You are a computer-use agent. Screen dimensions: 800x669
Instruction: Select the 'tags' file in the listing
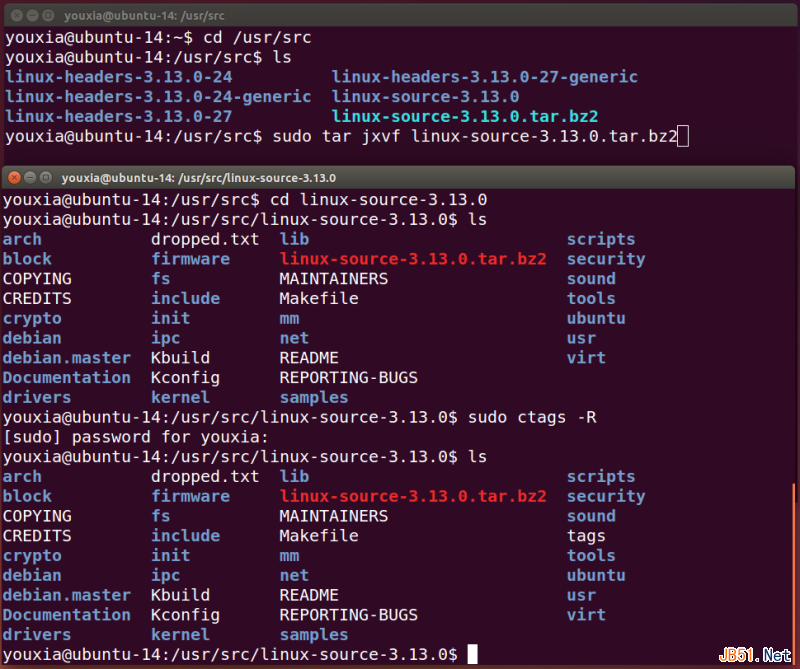pos(586,536)
